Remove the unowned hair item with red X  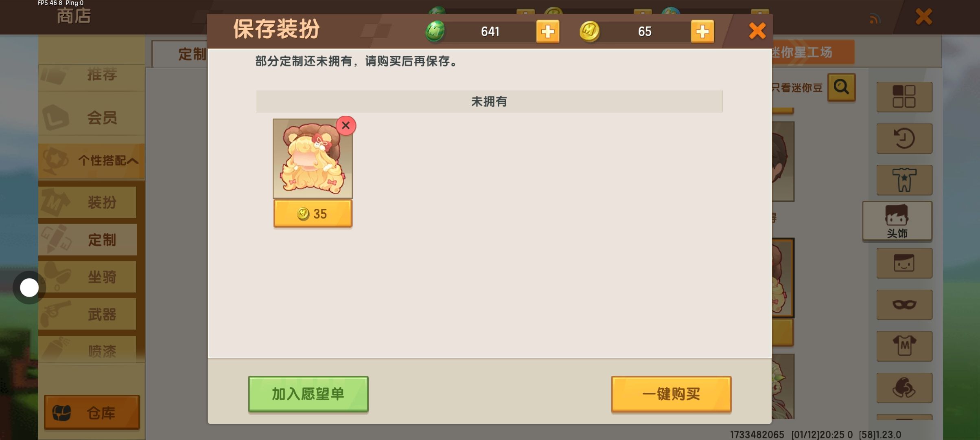point(346,125)
